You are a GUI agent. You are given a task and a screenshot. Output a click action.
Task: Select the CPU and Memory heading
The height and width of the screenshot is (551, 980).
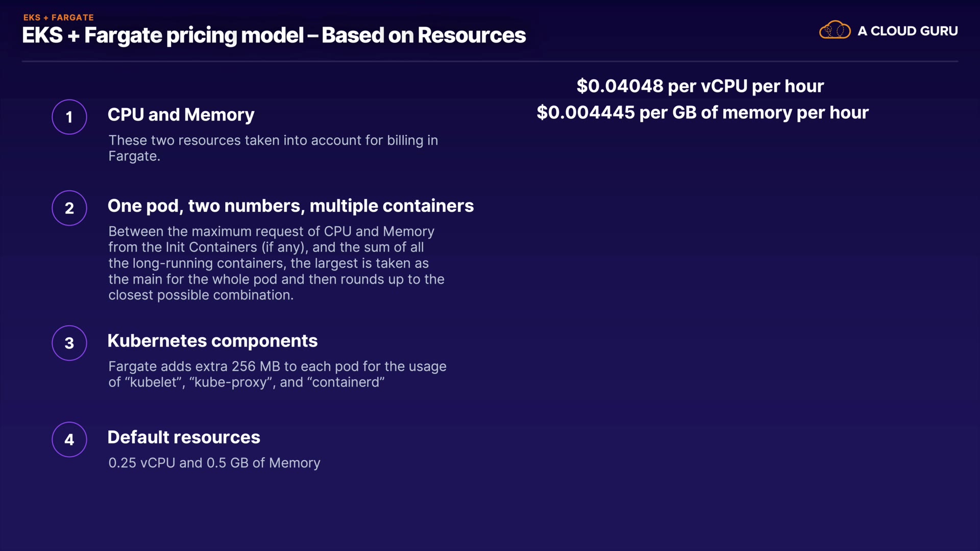pyautogui.click(x=181, y=115)
